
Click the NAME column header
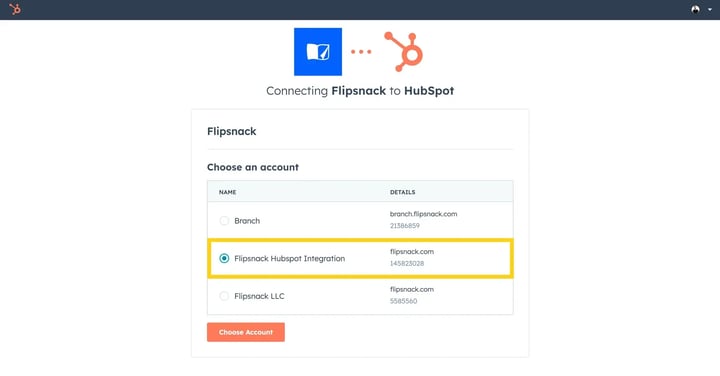(x=227, y=192)
